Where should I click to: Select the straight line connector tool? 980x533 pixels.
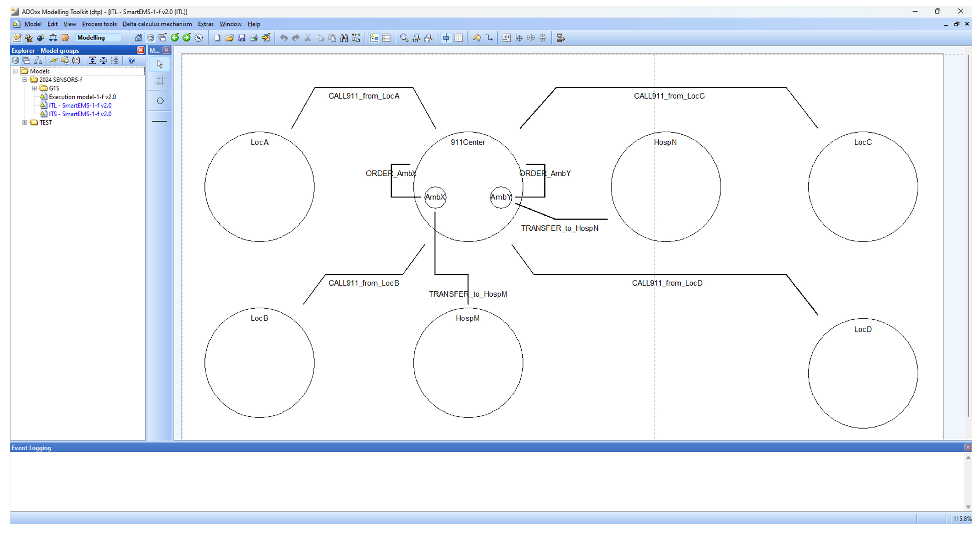[160, 121]
